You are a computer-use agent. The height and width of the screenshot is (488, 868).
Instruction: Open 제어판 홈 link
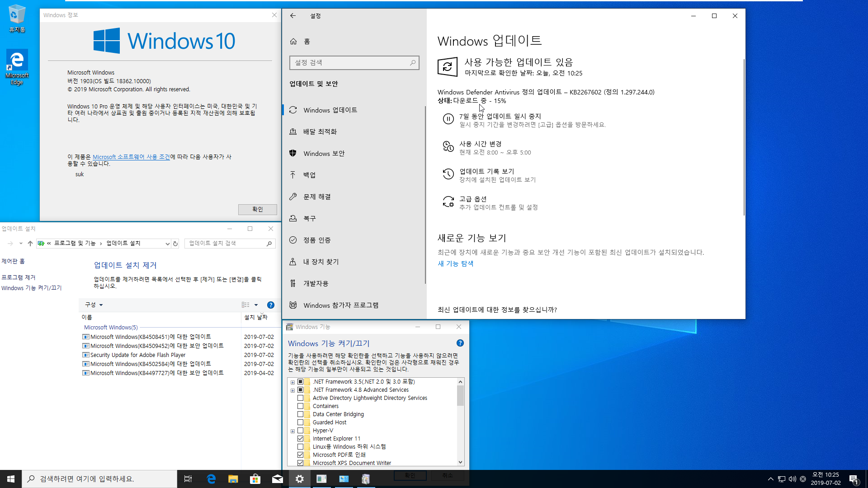click(13, 261)
